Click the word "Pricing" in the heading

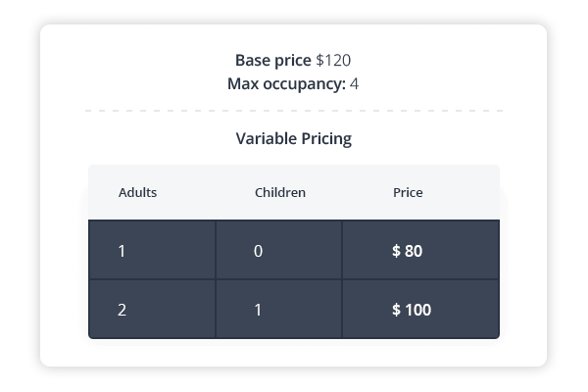[326, 138]
